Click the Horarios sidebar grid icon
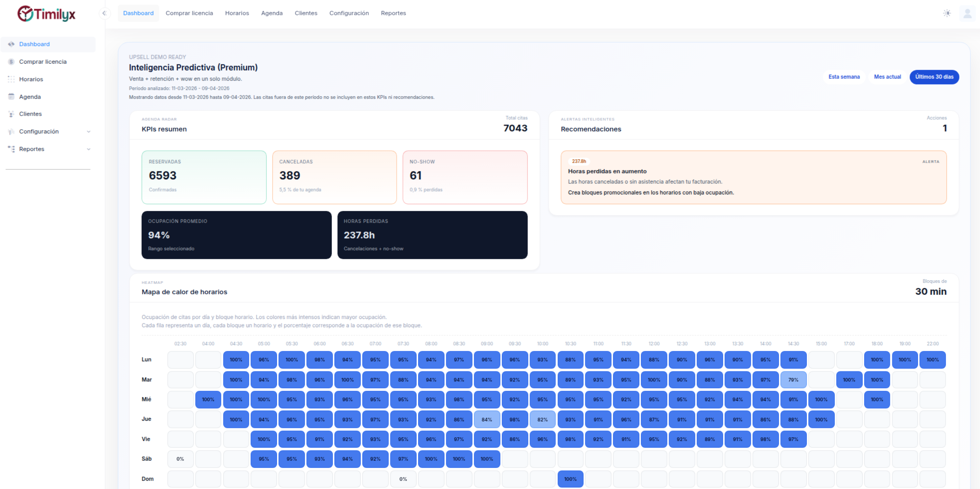The width and height of the screenshot is (980, 489). (x=11, y=79)
